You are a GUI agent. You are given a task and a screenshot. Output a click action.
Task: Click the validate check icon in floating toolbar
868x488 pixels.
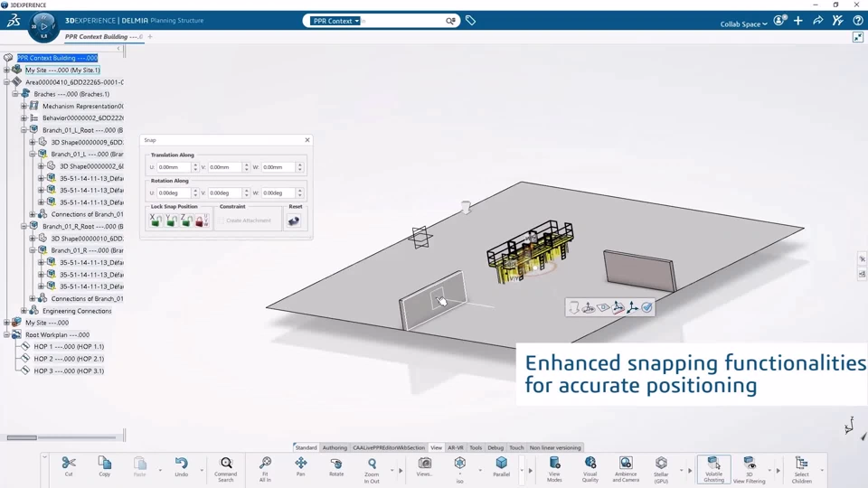646,307
